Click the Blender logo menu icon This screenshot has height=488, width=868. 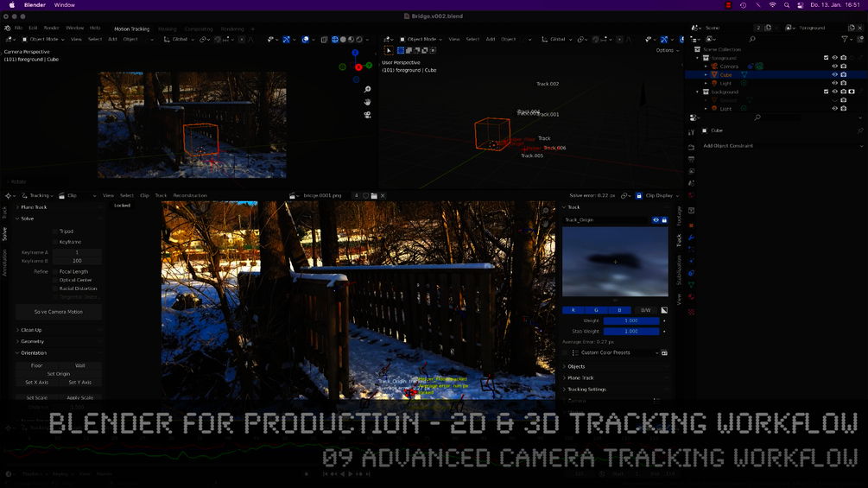[7, 29]
